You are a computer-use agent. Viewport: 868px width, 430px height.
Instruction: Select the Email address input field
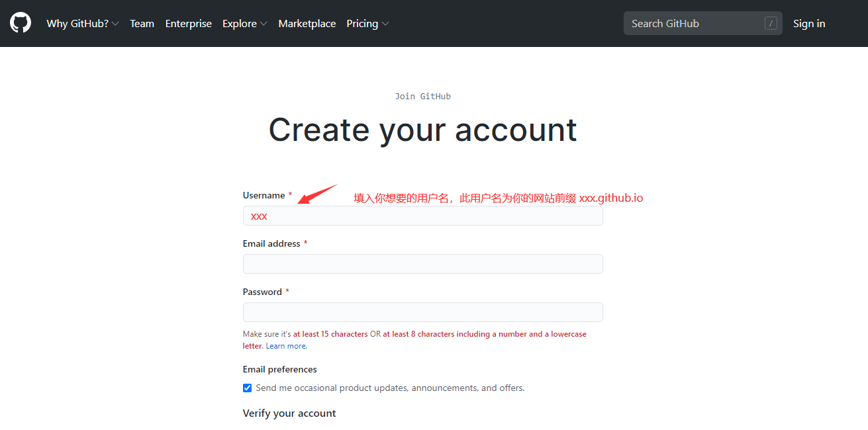[422, 264]
